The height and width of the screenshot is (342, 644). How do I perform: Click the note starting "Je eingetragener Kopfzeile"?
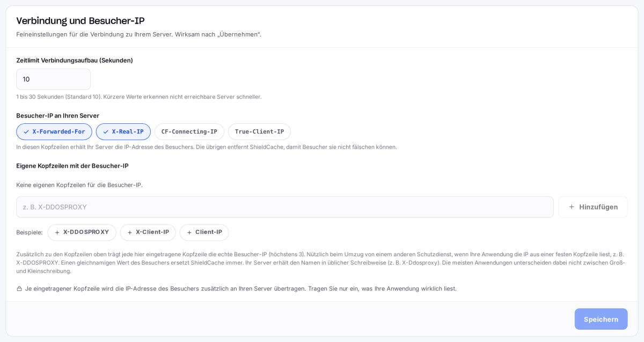pyautogui.click(x=241, y=288)
